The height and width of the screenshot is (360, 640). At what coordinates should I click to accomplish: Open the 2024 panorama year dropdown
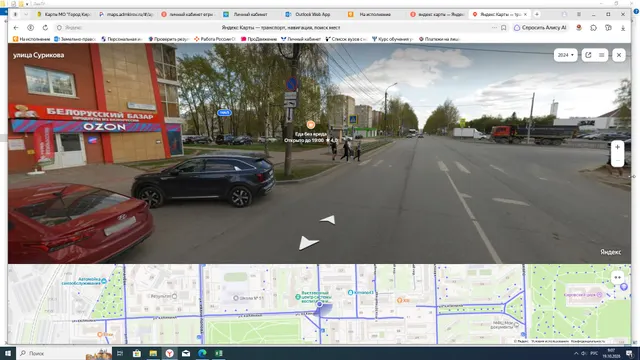[565, 55]
